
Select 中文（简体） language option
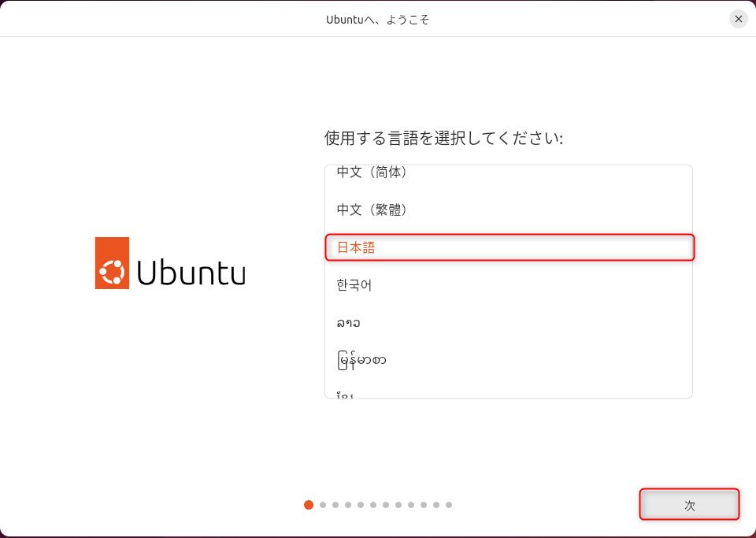pos(509,173)
